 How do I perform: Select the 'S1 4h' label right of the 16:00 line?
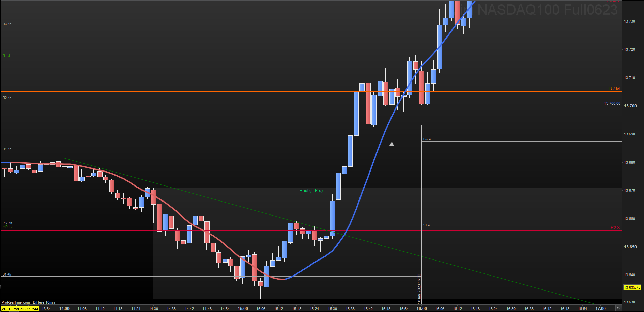(427, 225)
